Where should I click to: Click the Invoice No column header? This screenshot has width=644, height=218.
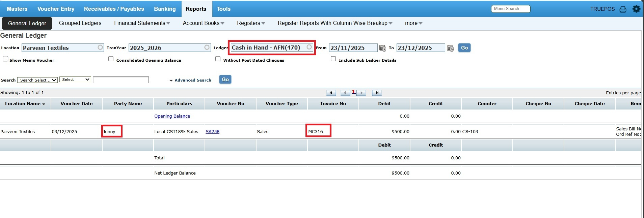click(333, 104)
